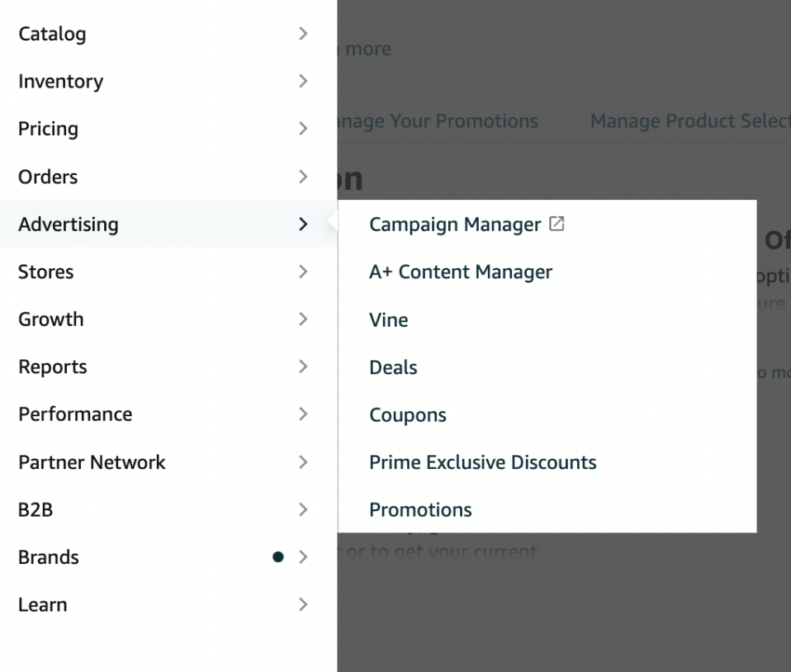Select Partner Network in the sidebar
Screen dimensions: 791x672
pyautogui.click(x=92, y=462)
